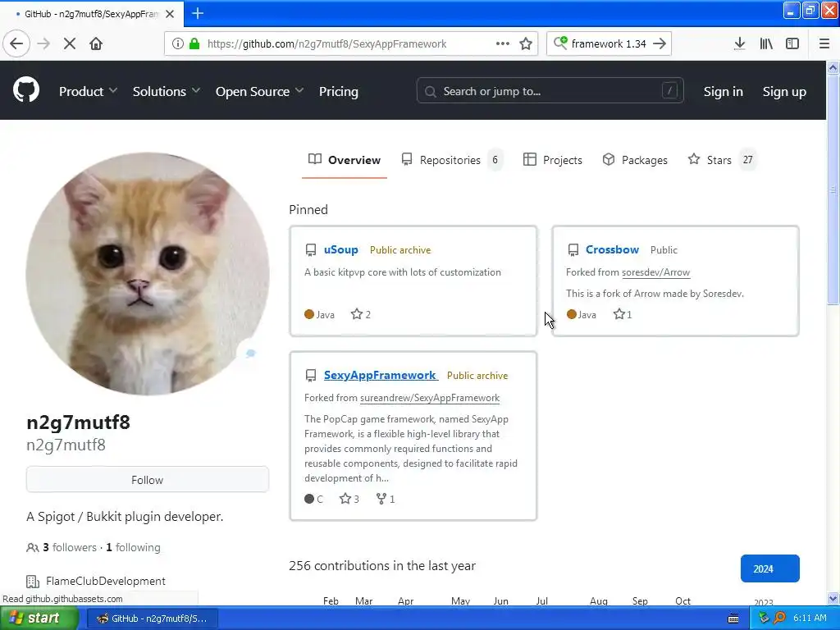This screenshot has height=630, width=840.
Task: Click the keyboard icon in system tray
Action: [733, 619]
